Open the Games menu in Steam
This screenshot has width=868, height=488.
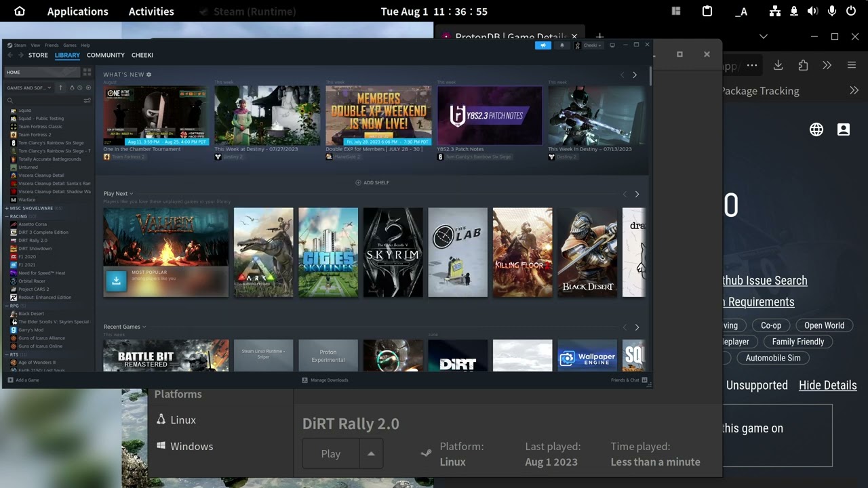[x=70, y=45]
